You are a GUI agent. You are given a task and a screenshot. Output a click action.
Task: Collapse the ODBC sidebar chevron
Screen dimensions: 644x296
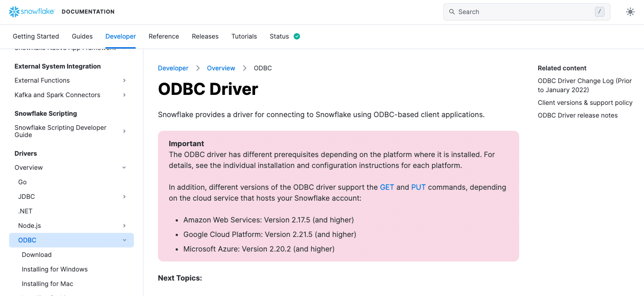[x=124, y=240]
